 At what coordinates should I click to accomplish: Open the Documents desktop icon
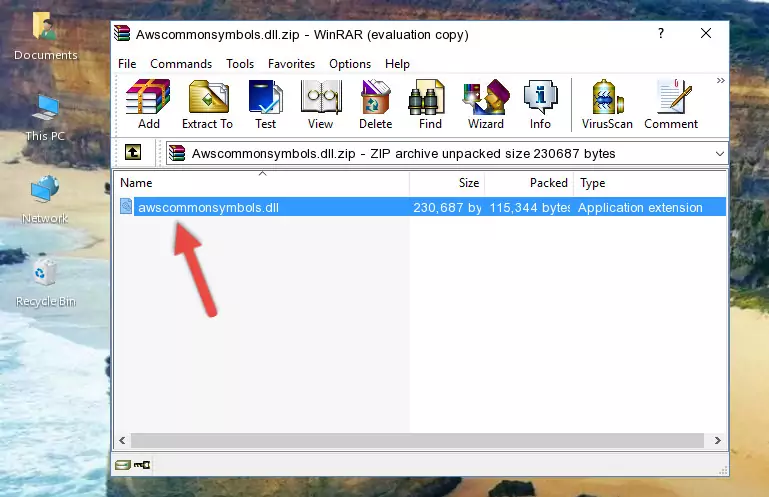point(45,36)
